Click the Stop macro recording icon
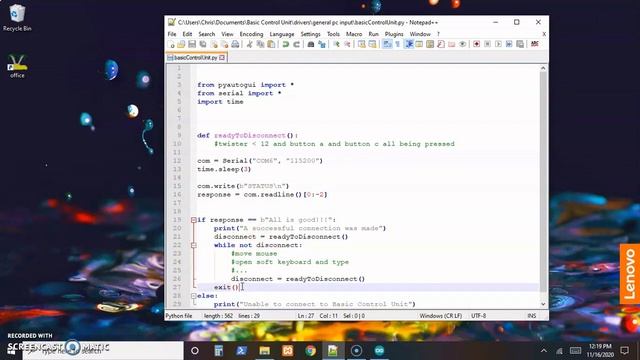The height and width of the screenshot is (360, 640). pos(487,44)
